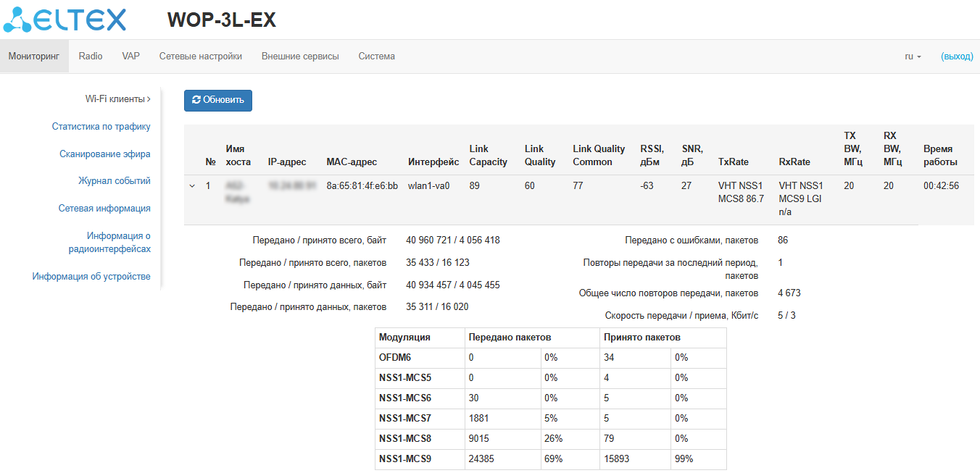Click the NSS1-MCS7 row label
Screen dimensions: 980x473
(405, 419)
